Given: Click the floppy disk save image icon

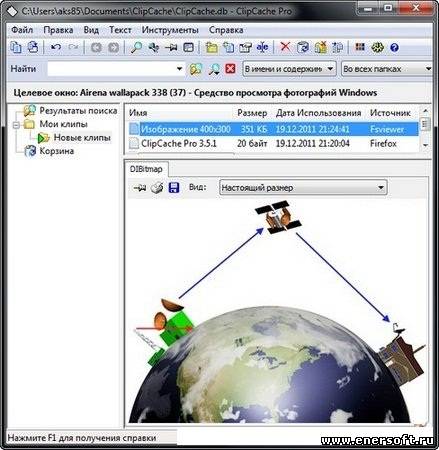Looking at the screenshot, I should point(174,188).
